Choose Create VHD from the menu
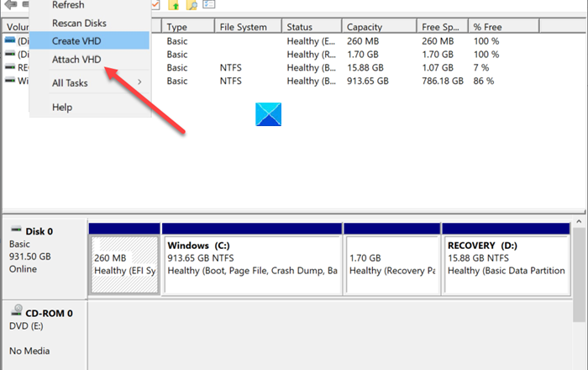 tap(89, 40)
